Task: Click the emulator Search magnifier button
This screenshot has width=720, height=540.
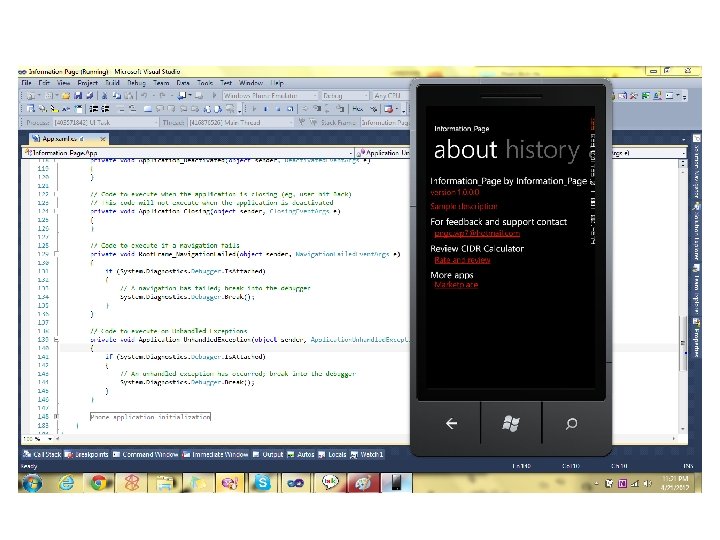Action: click(x=571, y=423)
